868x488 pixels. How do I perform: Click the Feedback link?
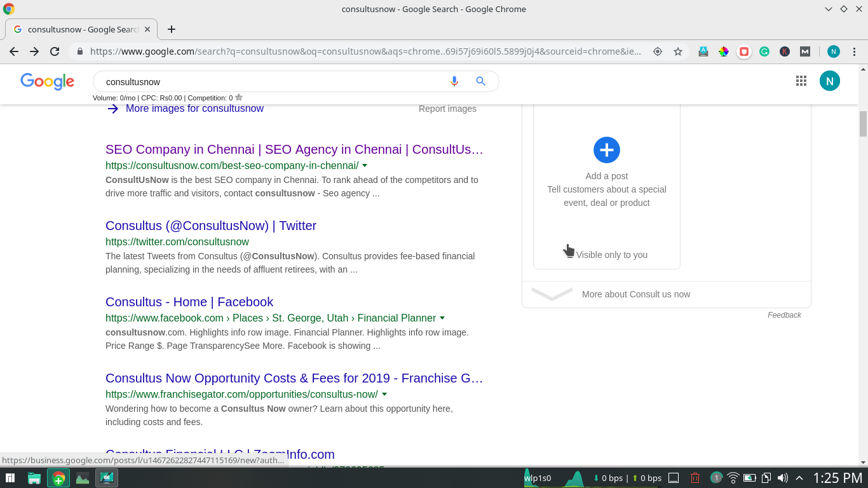pos(784,315)
